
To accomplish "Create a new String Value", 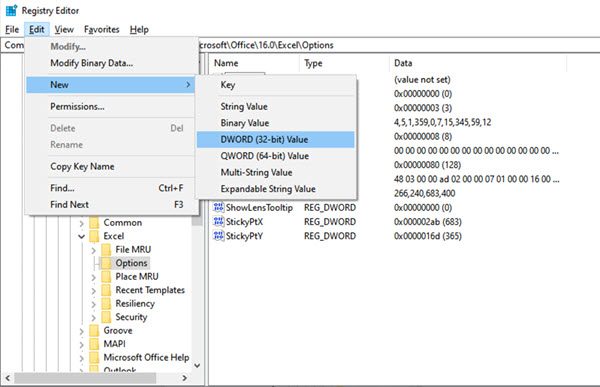I will coord(276,106).
